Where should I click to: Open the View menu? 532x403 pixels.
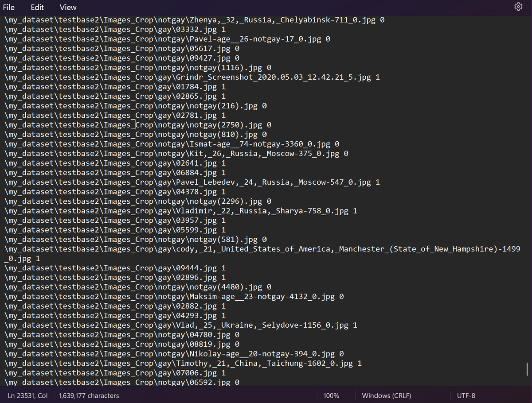point(68,7)
